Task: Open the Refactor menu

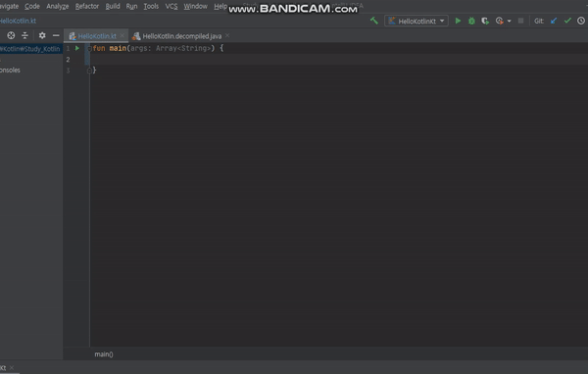Action: [x=87, y=7]
